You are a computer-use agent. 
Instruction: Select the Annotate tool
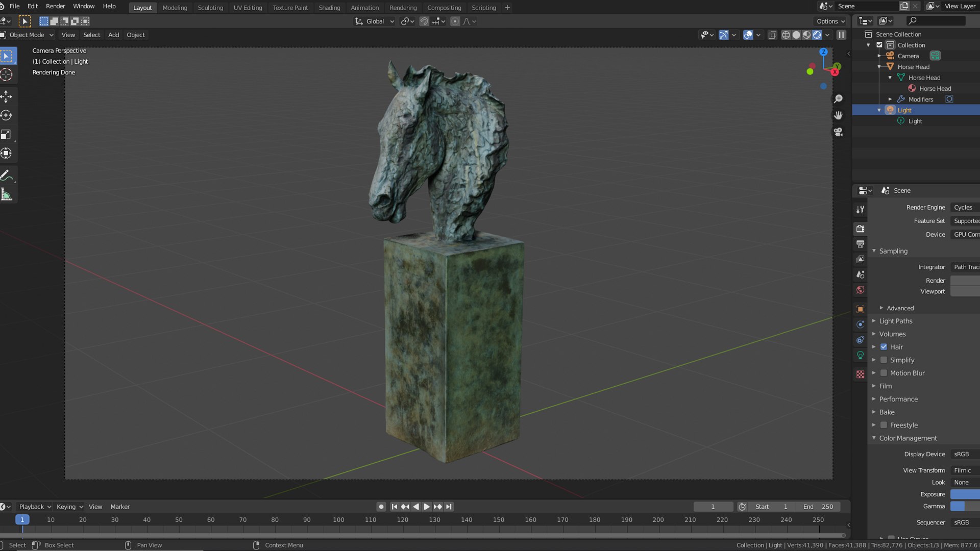(x=7, y=176)
